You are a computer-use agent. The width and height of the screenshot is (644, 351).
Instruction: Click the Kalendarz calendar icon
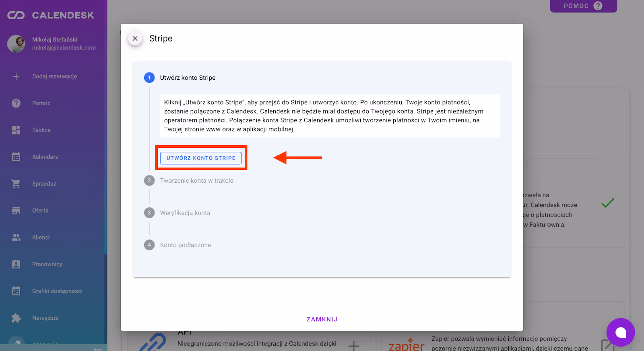16,157
